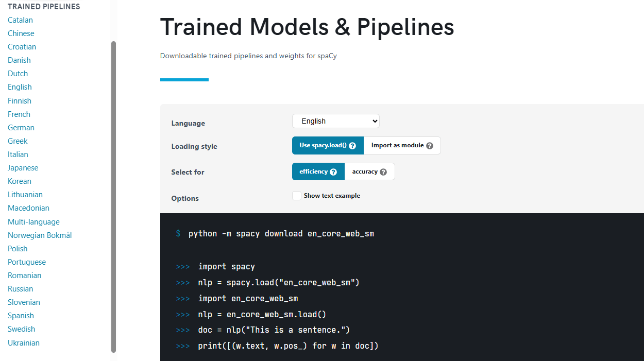Click the import spacy code line
Screen dimensions: 644x361
(226, 267)
